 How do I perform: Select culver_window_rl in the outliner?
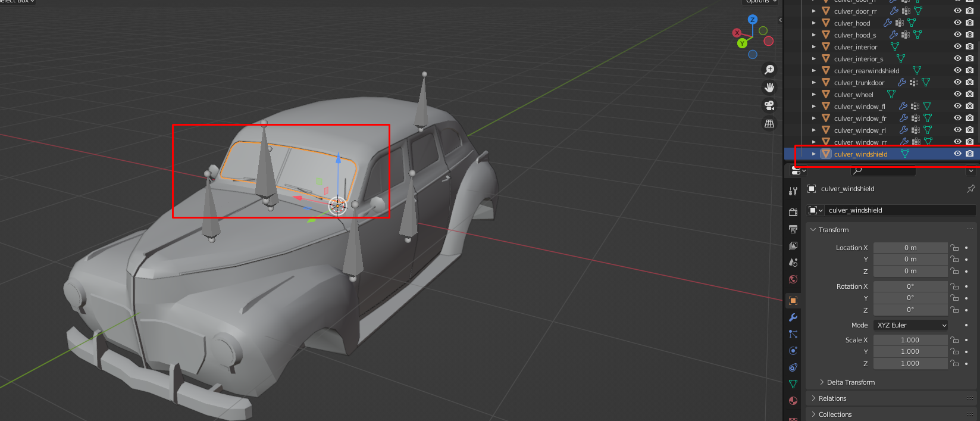[x=860, y=130]
